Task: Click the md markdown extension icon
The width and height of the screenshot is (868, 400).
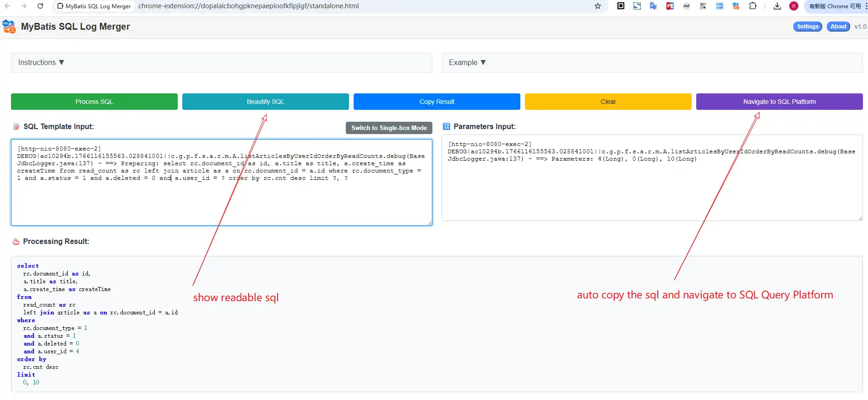Action: 687,6
